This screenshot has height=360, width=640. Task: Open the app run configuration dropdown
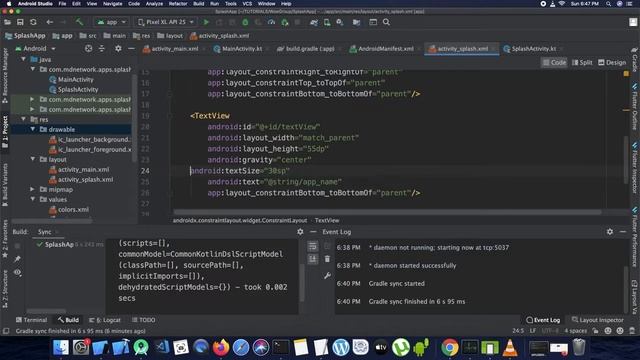[x=112, y=22]
